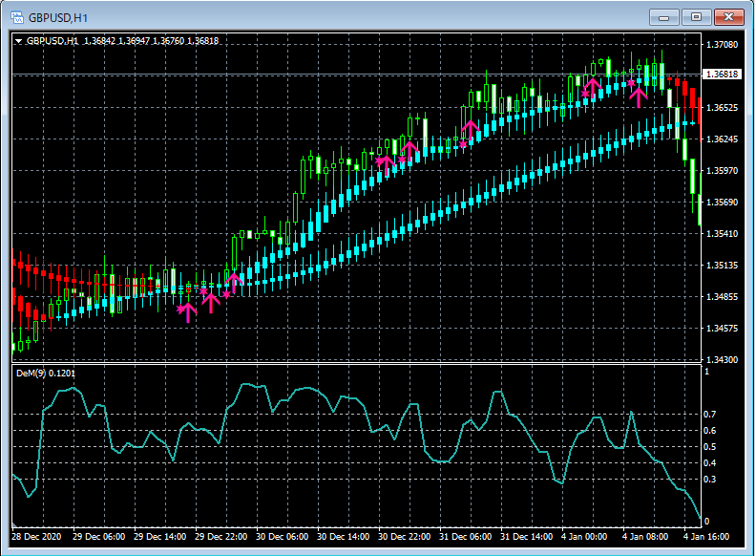Select the pink arrow above 4 Jan 00:00
The image size is (756, 556).
[x=591, y=88]
